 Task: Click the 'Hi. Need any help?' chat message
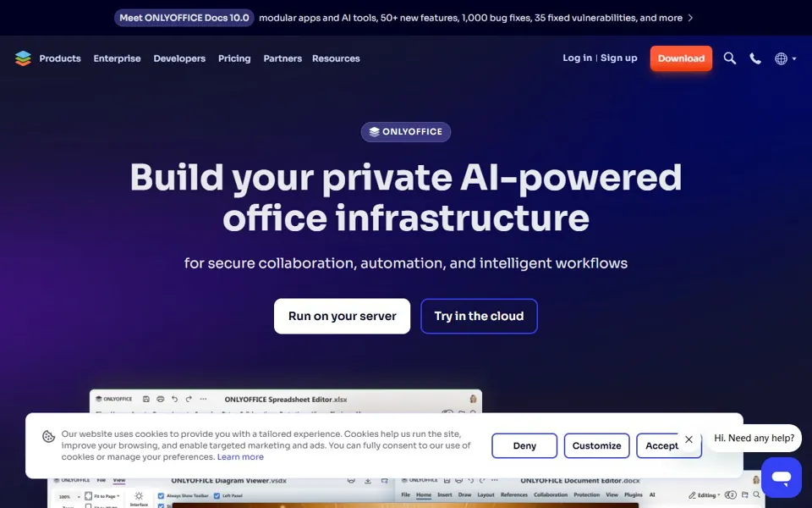pyautogui.click(x=754, y=438)
